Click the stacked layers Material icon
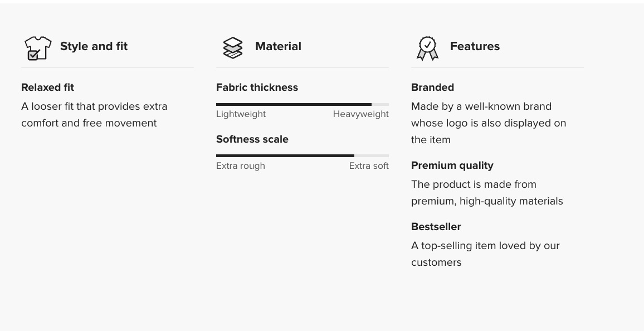Viewport: 644px width, 331px height. [x=233, y=48]
